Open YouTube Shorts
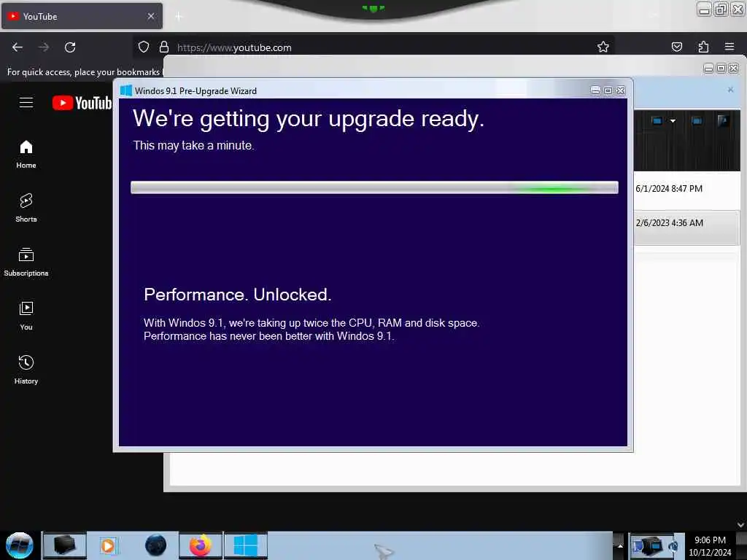Viewport: 747px width, 560px height. click(26, 208)
